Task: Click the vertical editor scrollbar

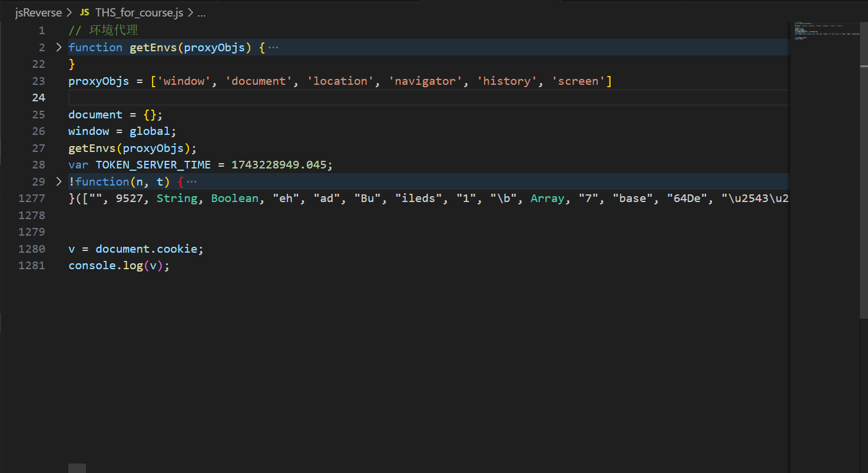Action: pos(863,177)
